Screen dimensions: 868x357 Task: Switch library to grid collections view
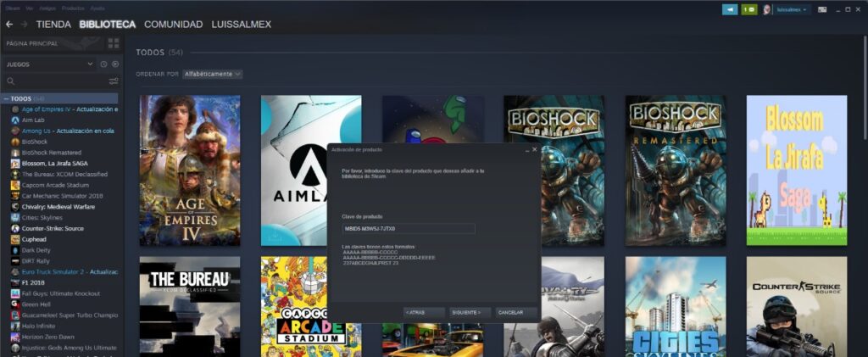pos(114,43)
